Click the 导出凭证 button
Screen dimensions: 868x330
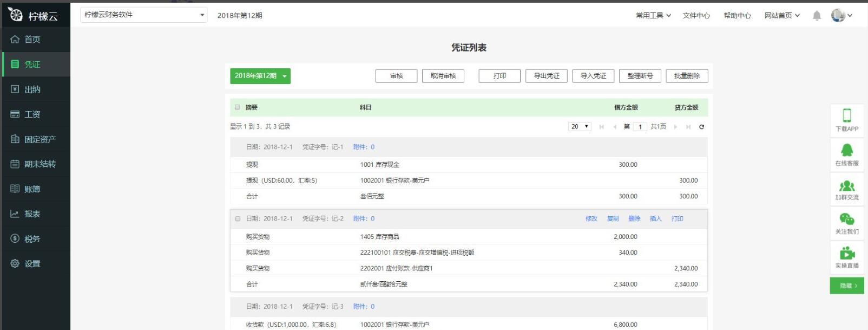[x=547, y=76]
